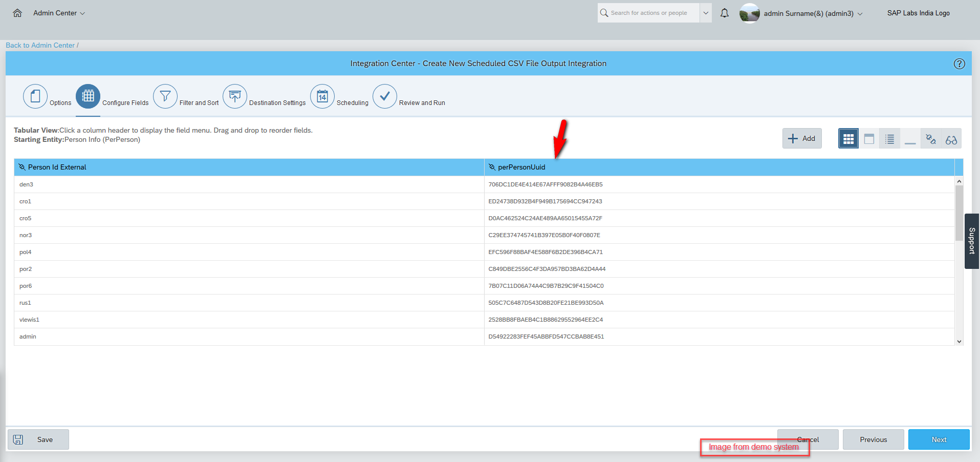Click the table vertical scrollbar thumb
The width and height of the screenshot is (980, 462).
tap(959, 213)
